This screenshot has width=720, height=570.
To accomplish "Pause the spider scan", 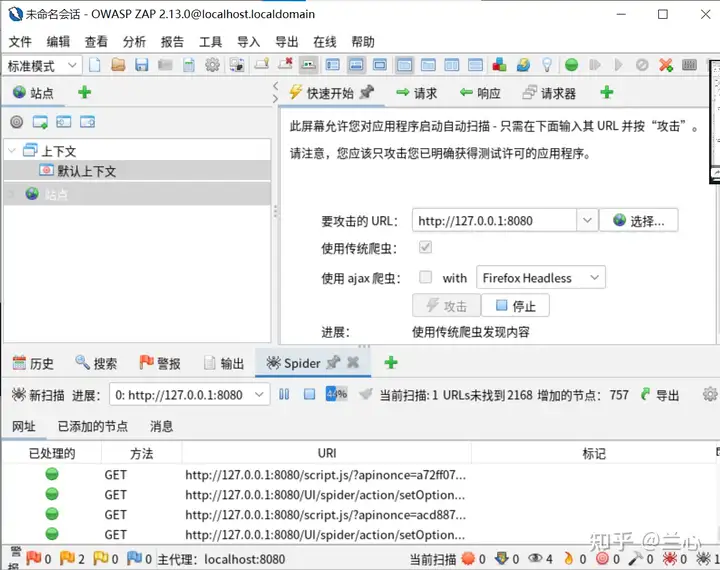I will pos(284,394).
